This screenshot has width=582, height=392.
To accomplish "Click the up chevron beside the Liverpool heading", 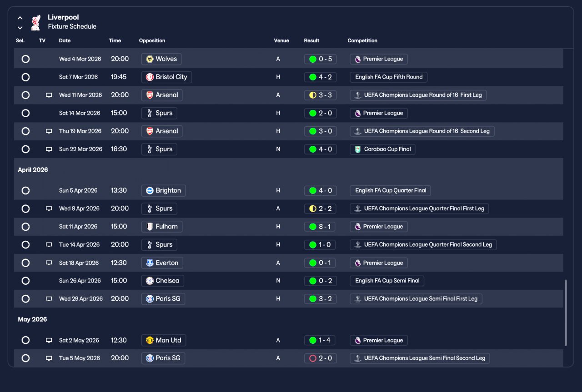I will point(20,18).
